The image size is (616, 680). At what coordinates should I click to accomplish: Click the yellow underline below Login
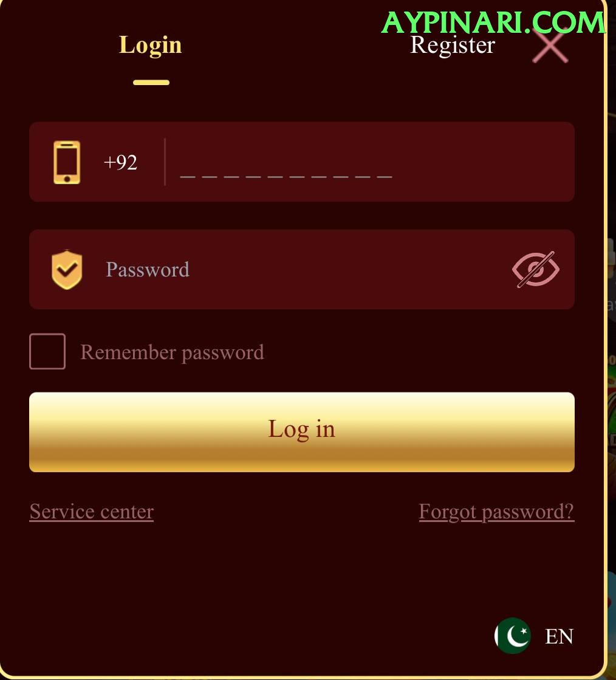pyautogui.click(x=151, y=83)
